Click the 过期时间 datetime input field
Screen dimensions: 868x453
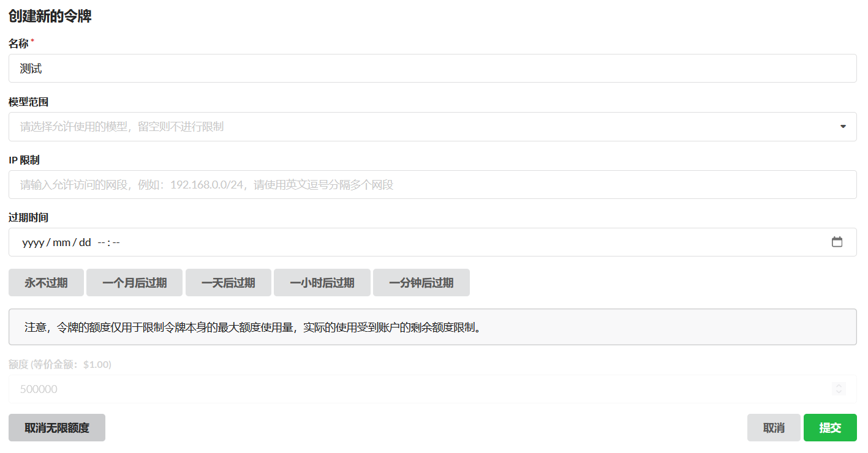tap(368, 242)
